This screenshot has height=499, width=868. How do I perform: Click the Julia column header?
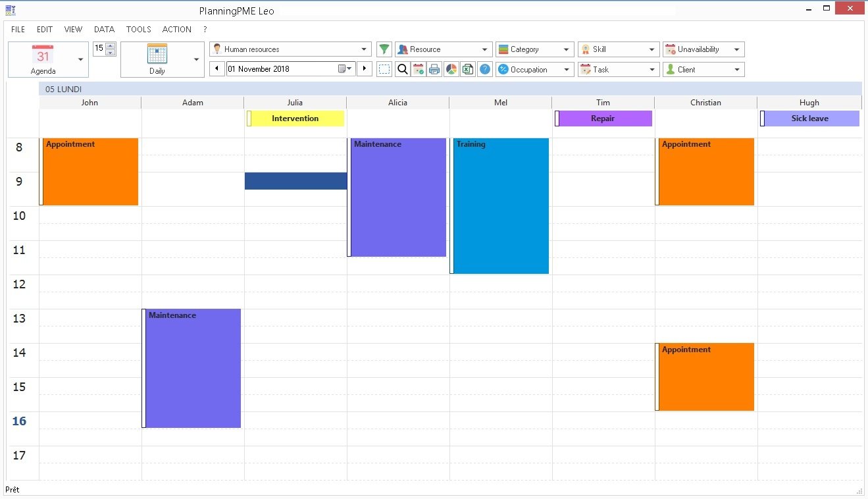point(295,103)
